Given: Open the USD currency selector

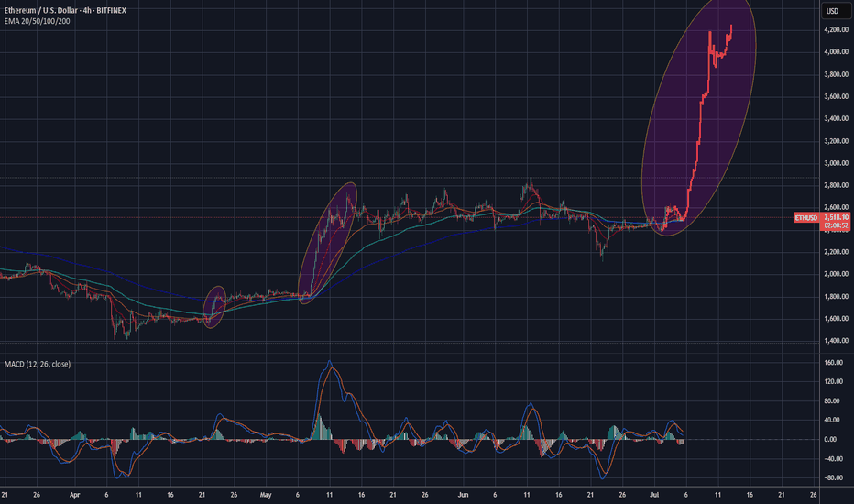Looking at the screenshot, I should [835, 11].
